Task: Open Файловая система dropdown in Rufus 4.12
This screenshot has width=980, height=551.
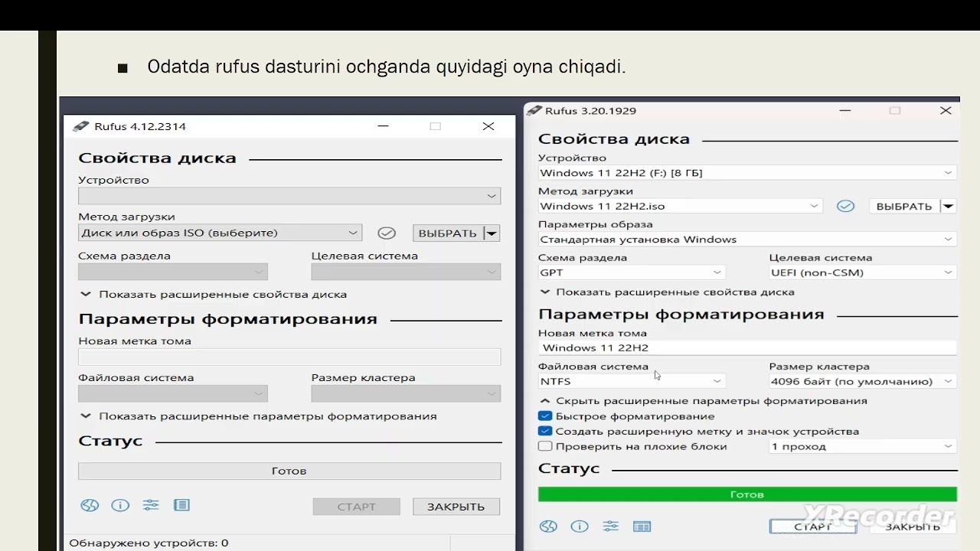Action: tap(173, 393)
